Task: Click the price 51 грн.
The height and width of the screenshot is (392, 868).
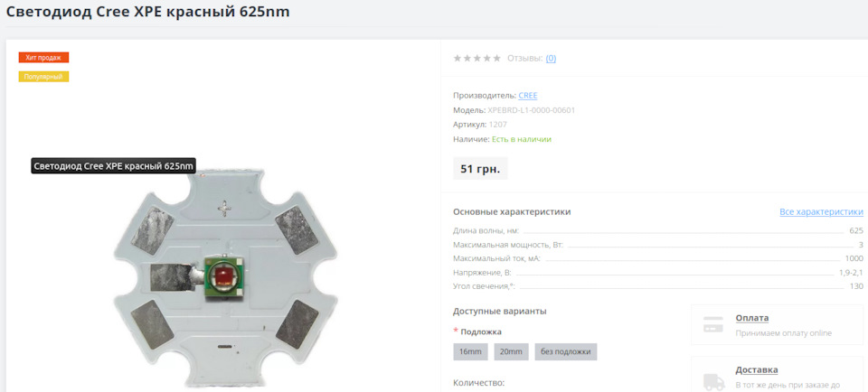Action: pyautogui.click(x=480, y=169)
